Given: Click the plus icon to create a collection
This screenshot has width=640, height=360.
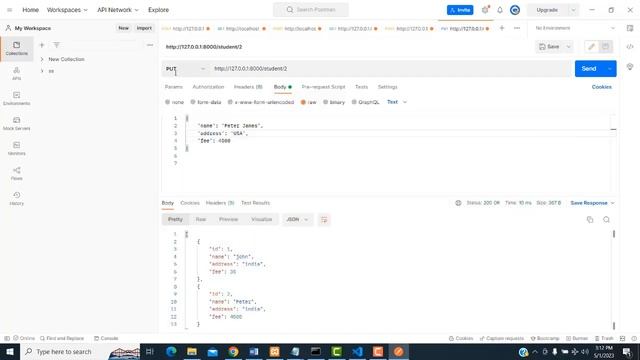Looking at the screenshot, I should click(42, 45).
